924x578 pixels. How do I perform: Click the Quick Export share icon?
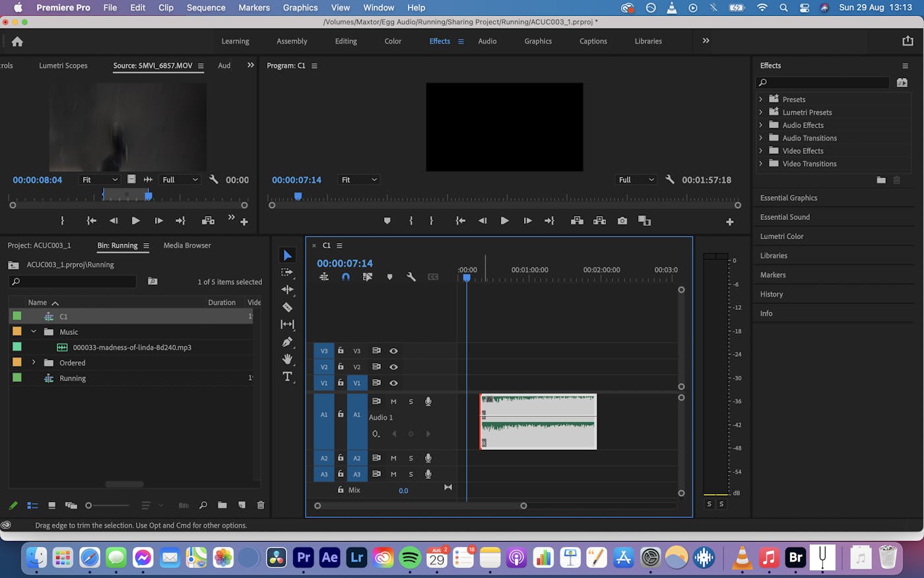907,41
